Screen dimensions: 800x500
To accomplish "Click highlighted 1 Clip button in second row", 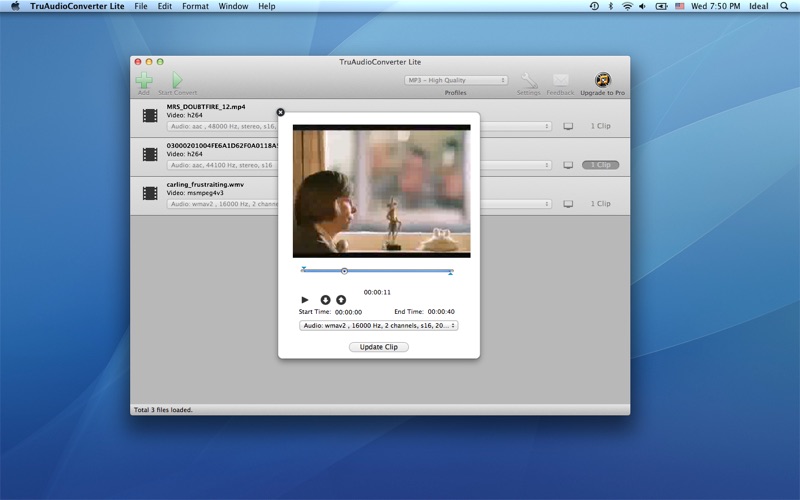I will [601, 165].
